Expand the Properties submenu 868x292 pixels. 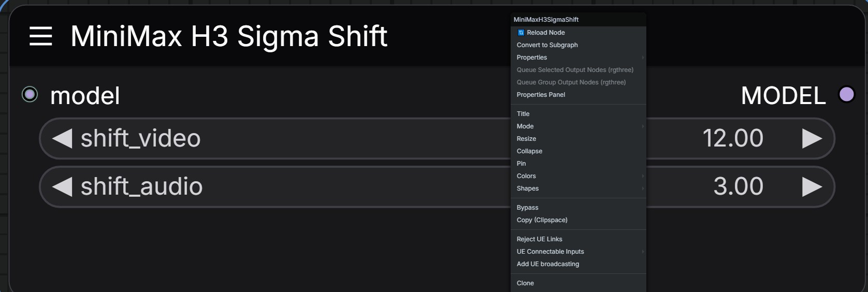click(x=578, y=57)
